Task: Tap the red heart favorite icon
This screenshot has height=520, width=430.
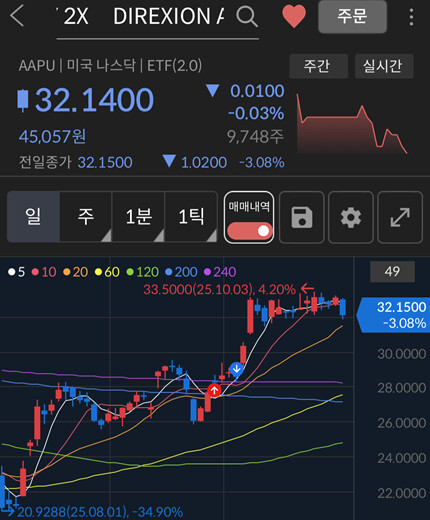Action: [x=294, y=16]
